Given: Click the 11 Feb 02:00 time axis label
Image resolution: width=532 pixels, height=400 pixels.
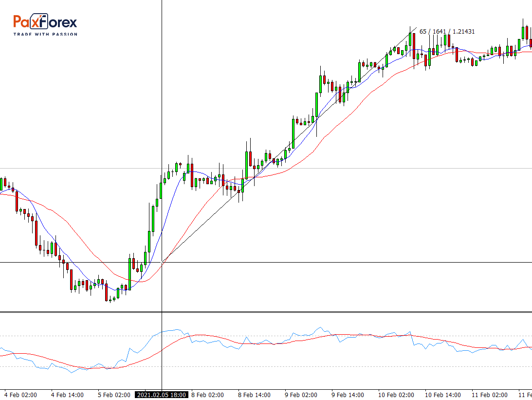Looking at the screenshot, I should tap(490, 395).
